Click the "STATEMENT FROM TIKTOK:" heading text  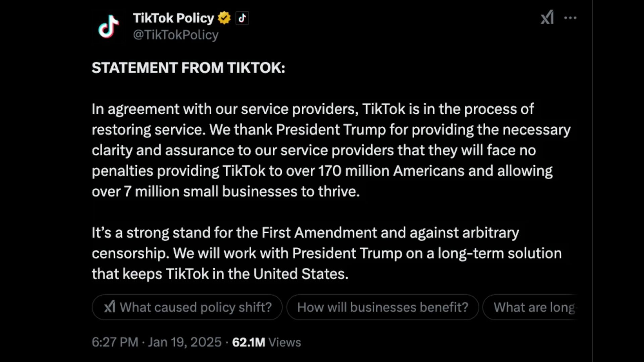click(189, 68)
